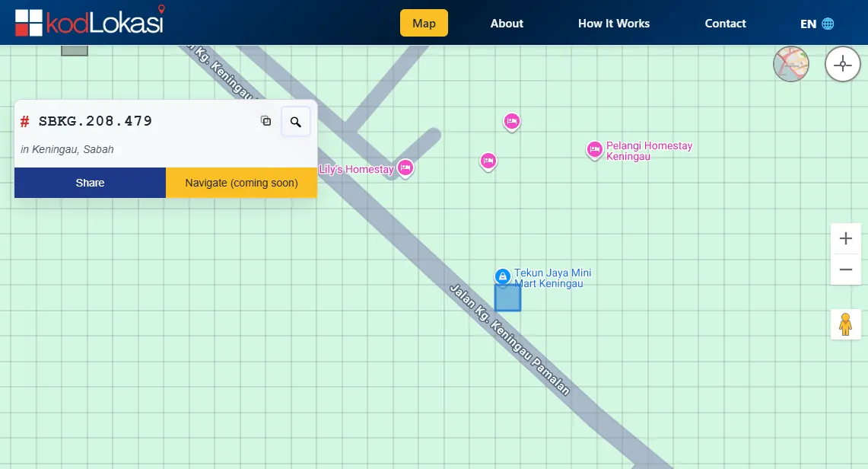Switch to the Map tab
This screenshot has height=469, width=868.
[x=424, y=23]
